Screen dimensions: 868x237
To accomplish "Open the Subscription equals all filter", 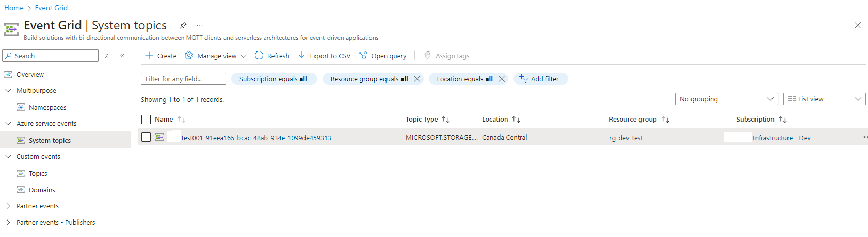I will point(274,79).
